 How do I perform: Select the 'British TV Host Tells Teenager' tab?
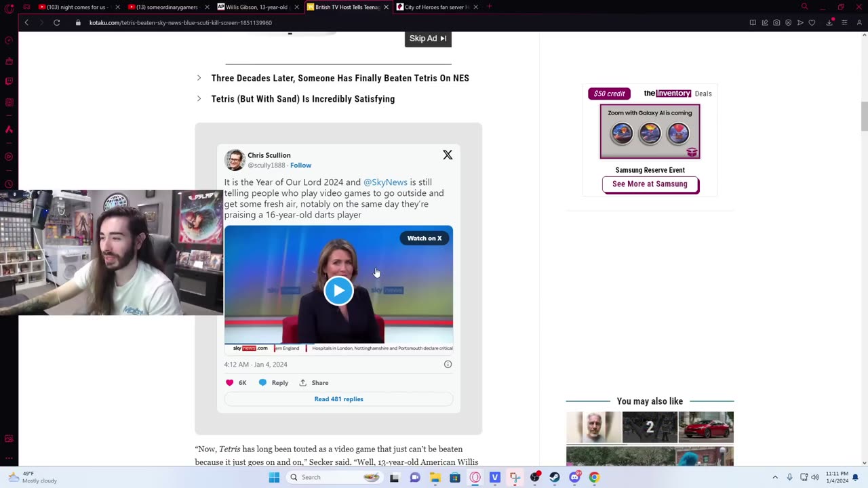coord(348,7)
